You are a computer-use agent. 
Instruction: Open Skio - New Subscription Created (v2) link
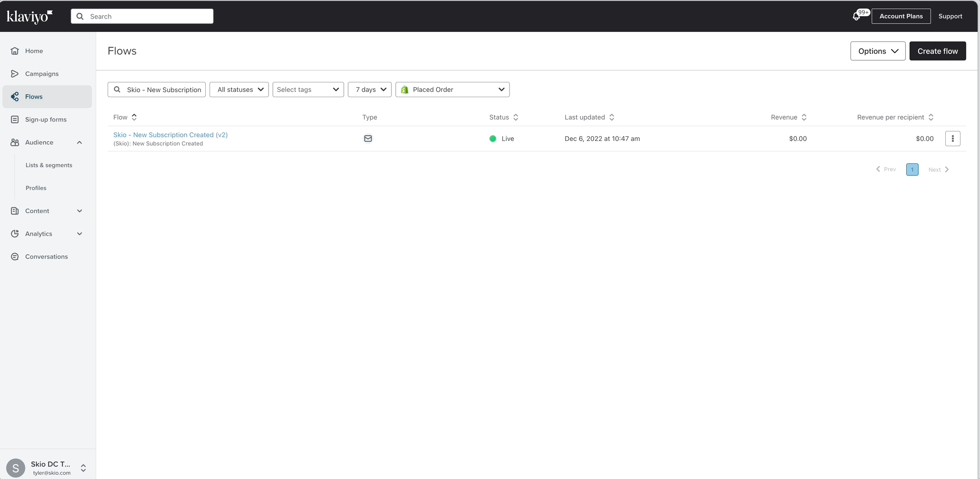pos(170,135)
